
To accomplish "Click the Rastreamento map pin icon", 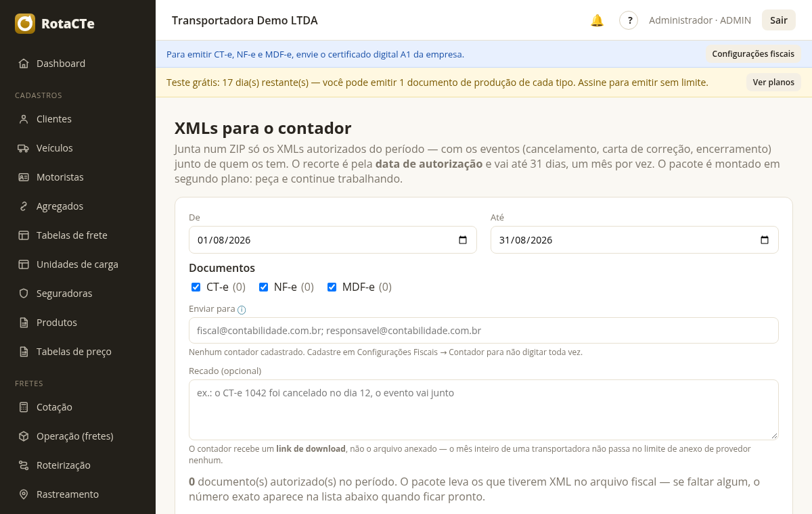I will tap(24, 494).
